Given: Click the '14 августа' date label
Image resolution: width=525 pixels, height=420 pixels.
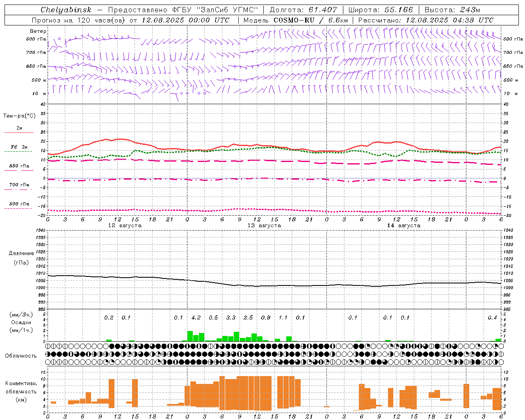Looking at the screenshot, I should coord(404,226).
